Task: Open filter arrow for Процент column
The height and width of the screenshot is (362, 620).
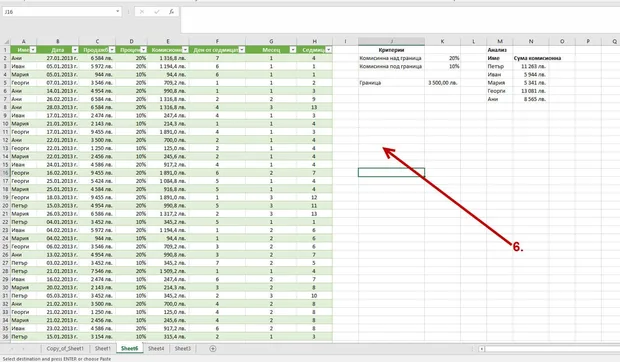Action: click(x=144, y=50)
